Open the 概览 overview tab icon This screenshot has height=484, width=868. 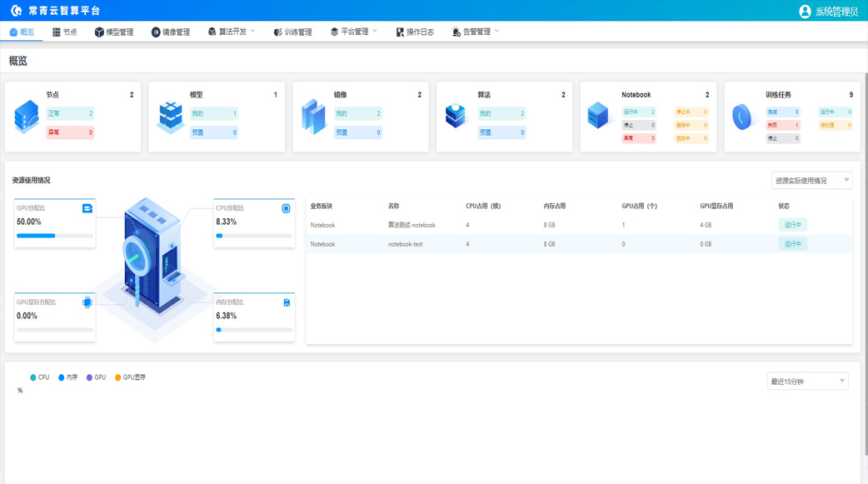click(x=12, y=32)
